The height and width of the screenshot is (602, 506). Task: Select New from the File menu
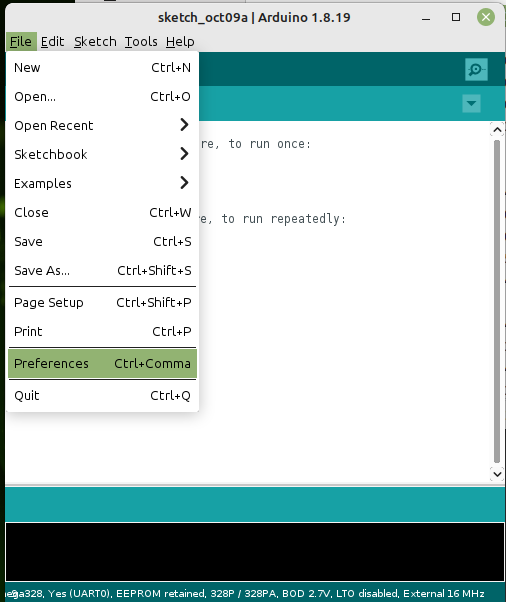coord(103,68)
